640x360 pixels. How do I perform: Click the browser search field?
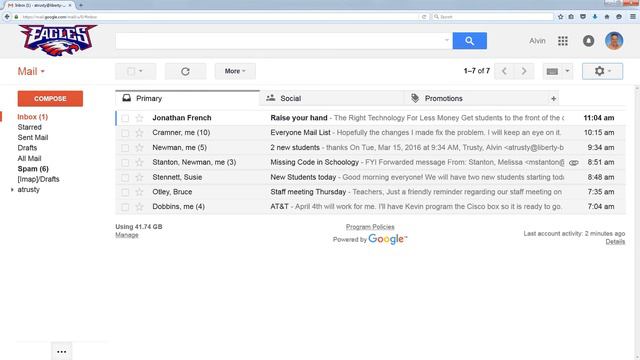[493, 17]
